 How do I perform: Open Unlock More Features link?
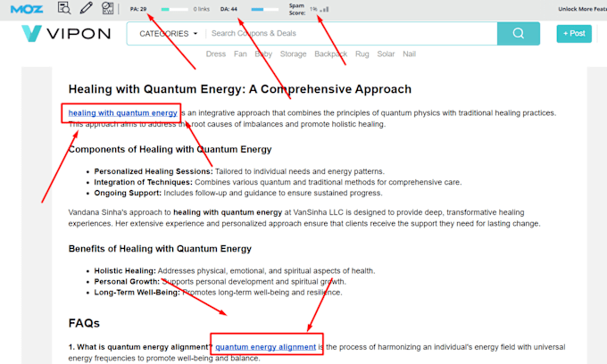click(582, 9)
